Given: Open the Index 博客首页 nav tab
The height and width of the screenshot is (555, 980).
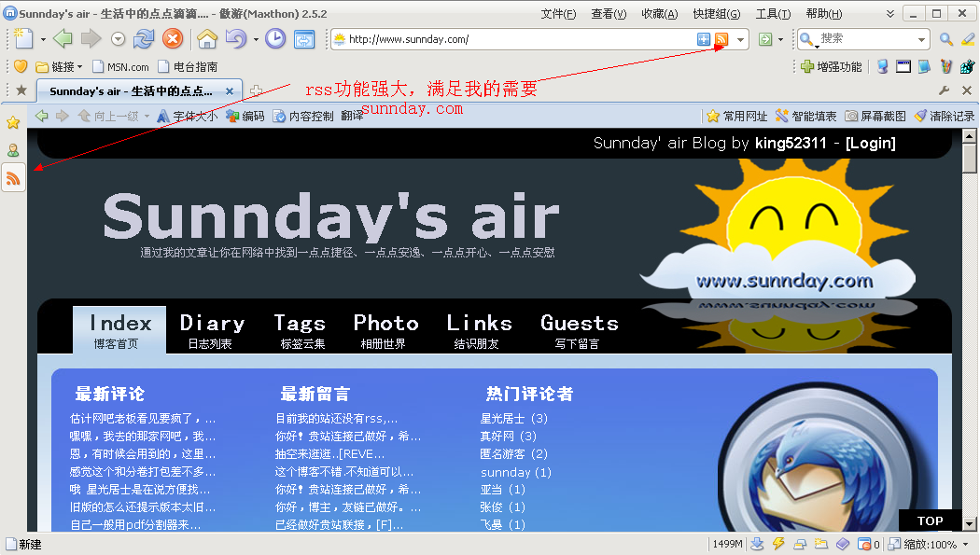Looking at the screenshot, I should [120, 331].
